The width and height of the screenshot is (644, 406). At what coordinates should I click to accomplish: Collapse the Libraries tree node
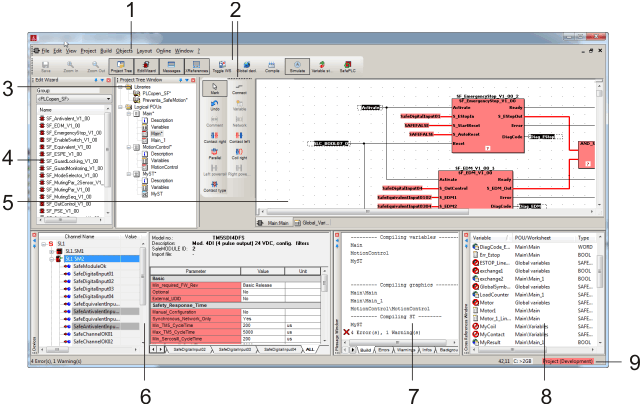click(121, 87)
